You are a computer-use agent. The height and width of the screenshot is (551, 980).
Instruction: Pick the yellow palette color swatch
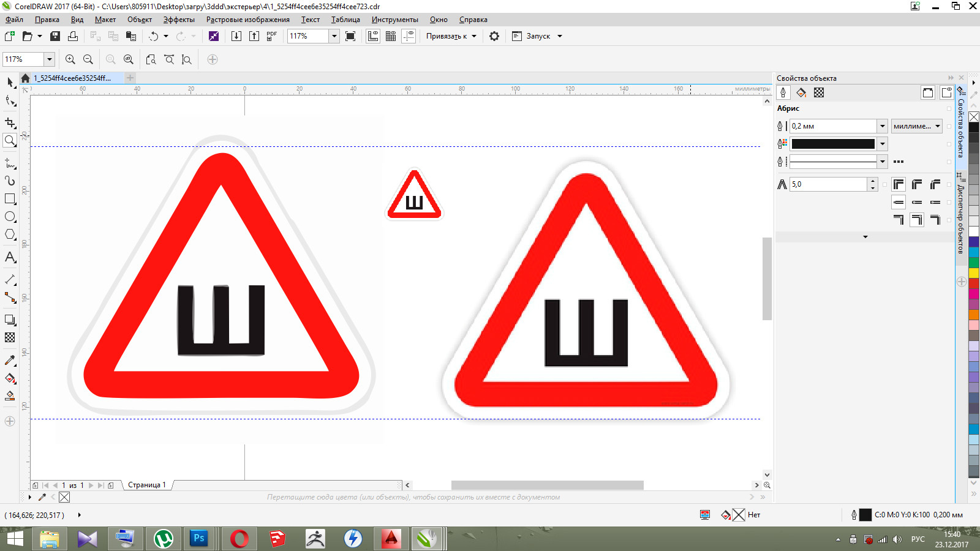(x=973, y=273)
